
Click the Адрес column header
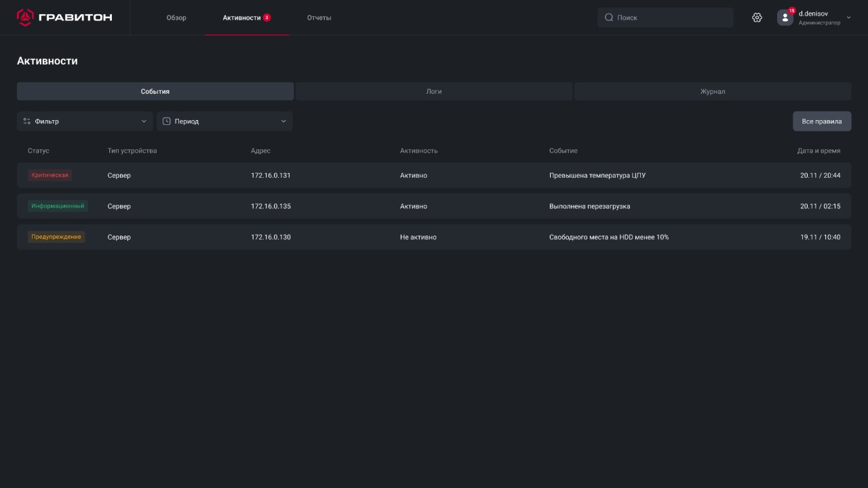(x=260, y=151)
